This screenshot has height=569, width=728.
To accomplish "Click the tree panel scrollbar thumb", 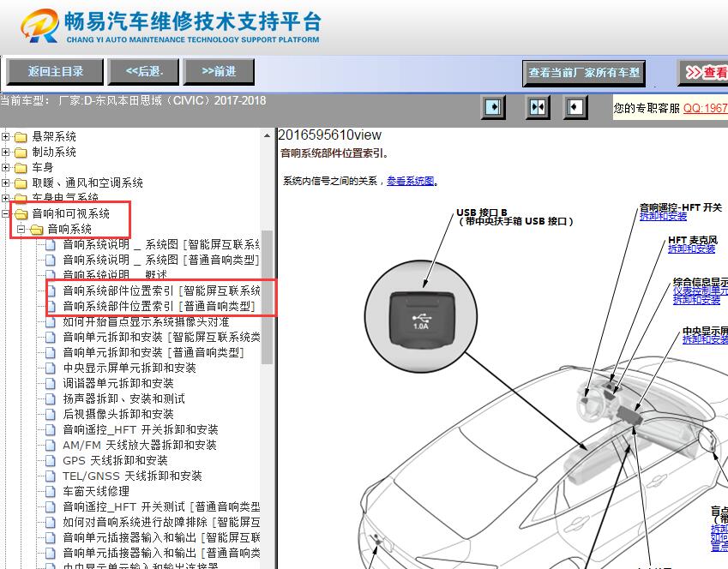I will pyautogui.click(x=267, y=297).
